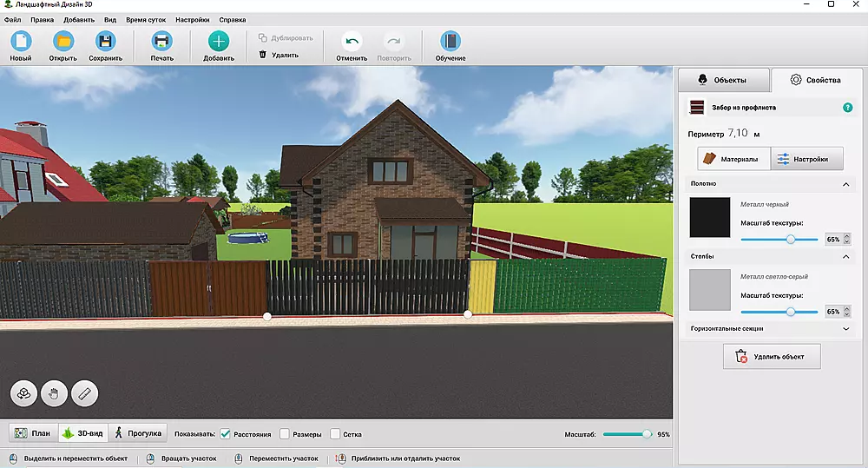This screenshot has width=868, height=468.
Task: Select the hand pan tool
Action: point(55,393)
